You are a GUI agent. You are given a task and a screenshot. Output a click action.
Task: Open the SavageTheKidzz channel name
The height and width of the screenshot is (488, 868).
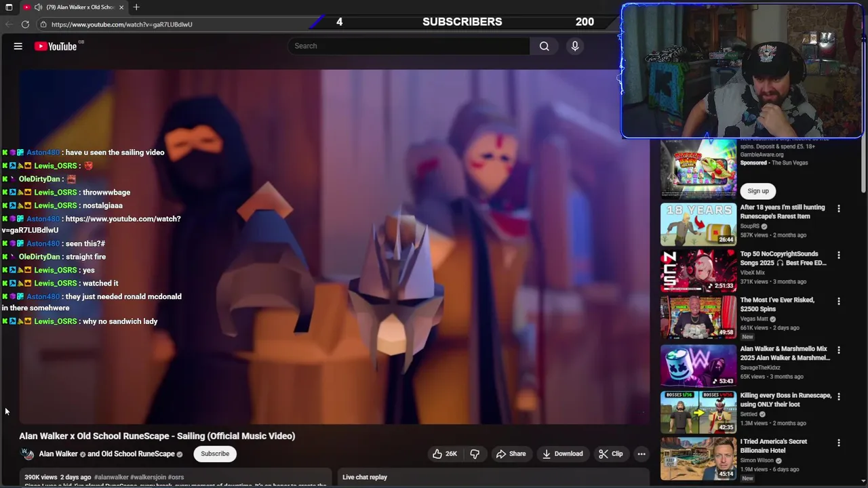[760, 367]
